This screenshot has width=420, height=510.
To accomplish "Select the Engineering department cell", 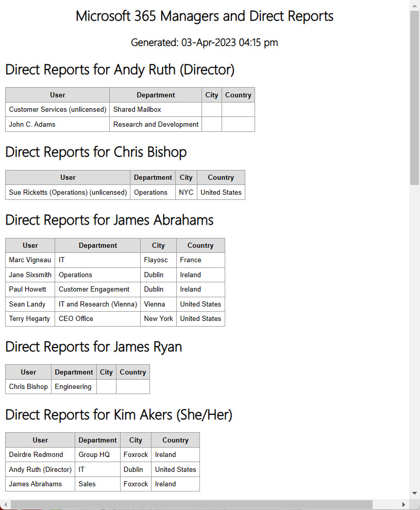I will pos(74,387).
